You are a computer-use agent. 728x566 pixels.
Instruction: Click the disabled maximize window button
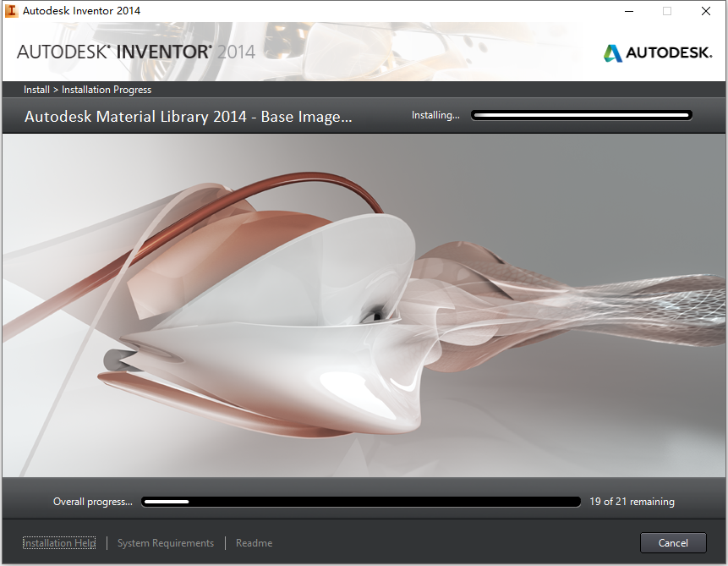(667, 11)
